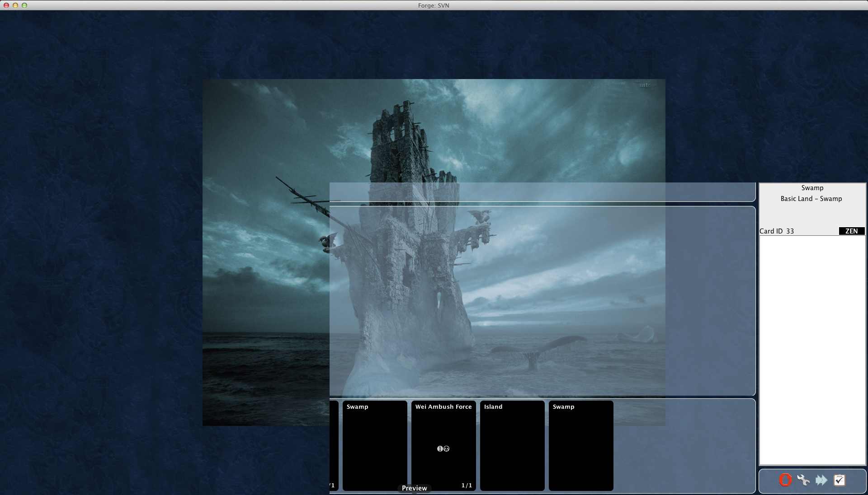This screenshot has width=868, height=495.
Task: Click the Preview label tab
Action: [x=414, y=488]
